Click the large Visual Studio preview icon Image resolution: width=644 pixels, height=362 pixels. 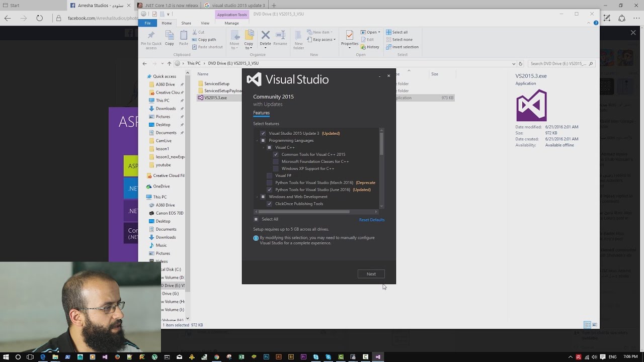[531, 105]
